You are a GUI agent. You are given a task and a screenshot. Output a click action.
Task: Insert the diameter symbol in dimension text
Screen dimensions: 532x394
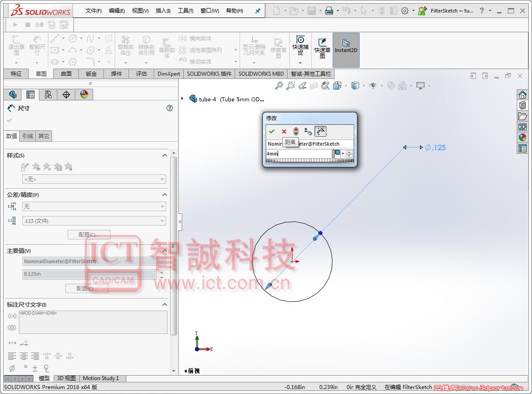coord(12,368)
